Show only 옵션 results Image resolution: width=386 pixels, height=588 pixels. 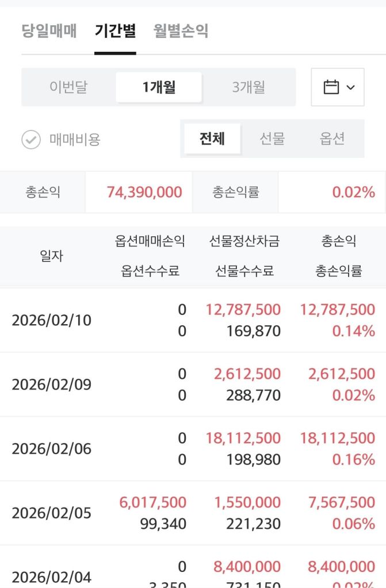coord(332,139)
